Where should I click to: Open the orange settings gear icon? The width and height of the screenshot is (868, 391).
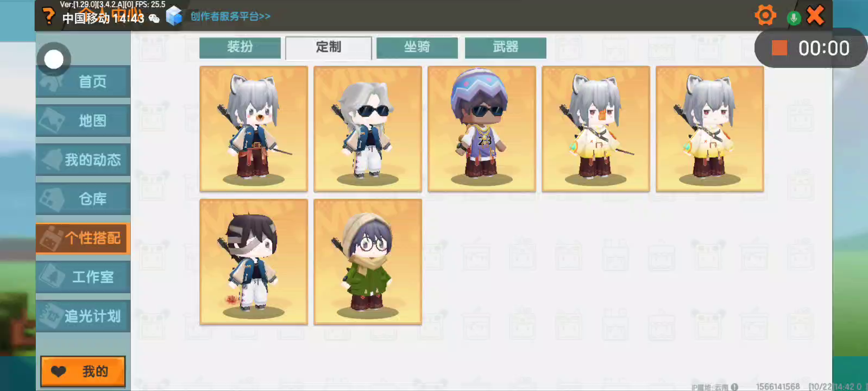pos(765,15)
